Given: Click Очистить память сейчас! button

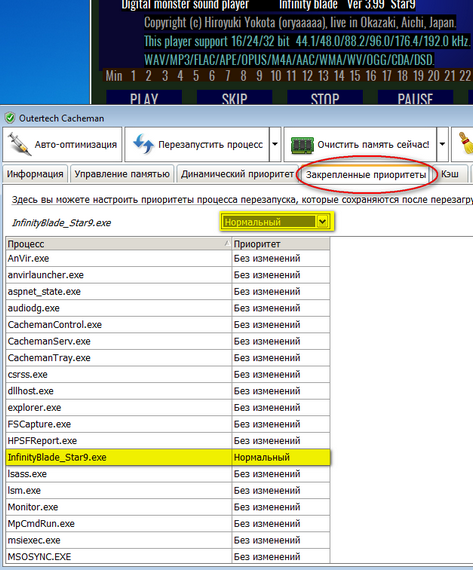Looking at the screenshot, I should 360,144.
